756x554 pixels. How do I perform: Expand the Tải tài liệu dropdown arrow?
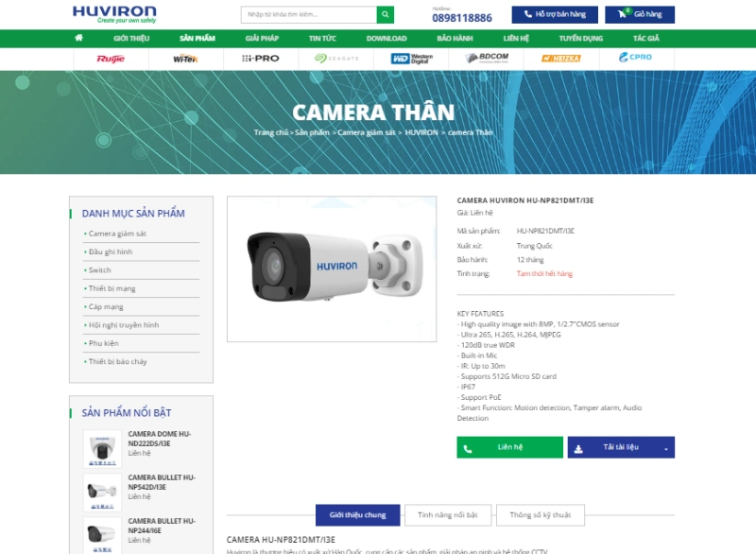(x=666, y=449)
